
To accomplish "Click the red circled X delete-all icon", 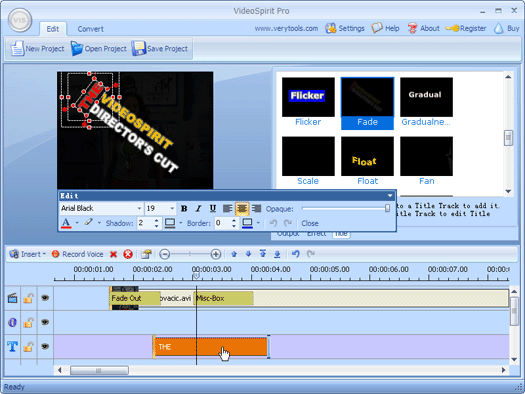I will click(x=128, y=255).
